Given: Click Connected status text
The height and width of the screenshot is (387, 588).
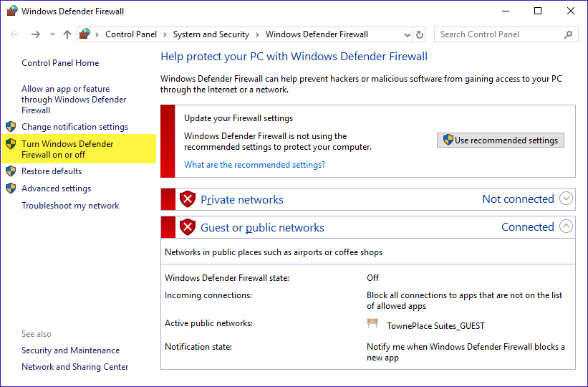Looking at the screenshot, I should (x=528, y=227).
